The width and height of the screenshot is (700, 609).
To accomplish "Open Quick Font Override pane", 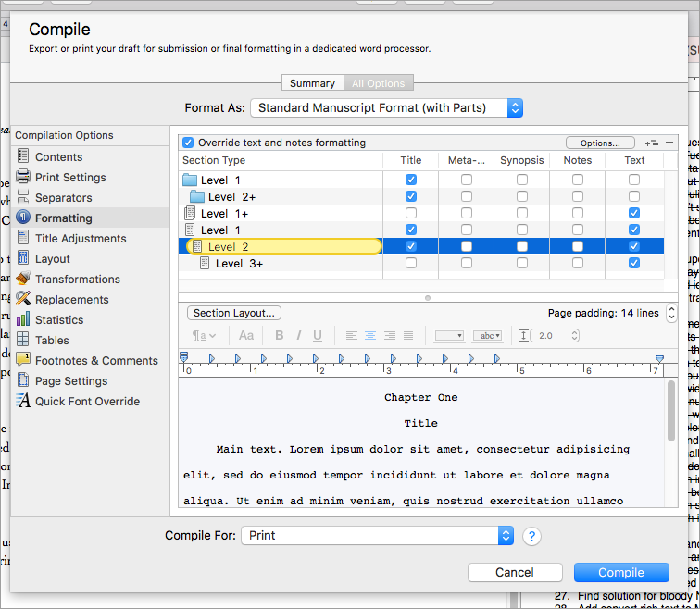I will (x=87, y=402).
